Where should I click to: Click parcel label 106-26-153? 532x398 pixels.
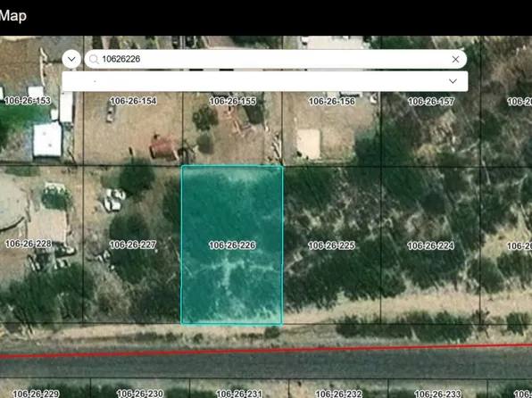[28, 101]
